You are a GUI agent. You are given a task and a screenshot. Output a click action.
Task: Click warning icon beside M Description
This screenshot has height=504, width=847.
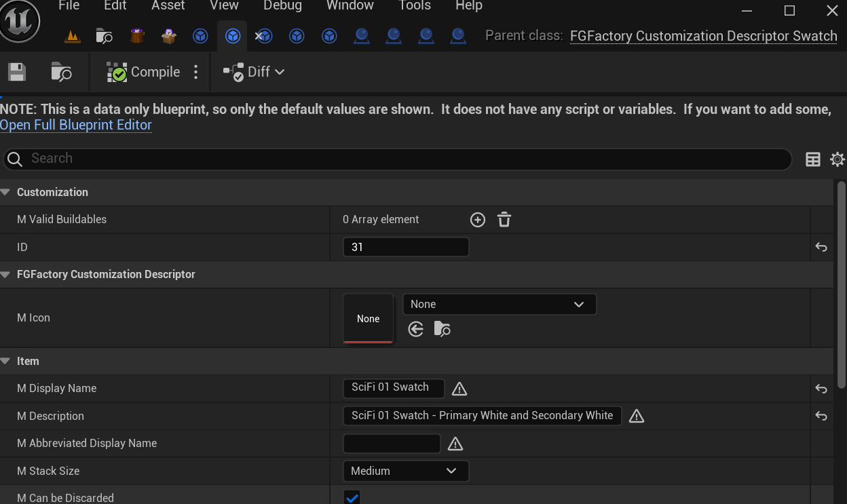click(x=637, y=416)
